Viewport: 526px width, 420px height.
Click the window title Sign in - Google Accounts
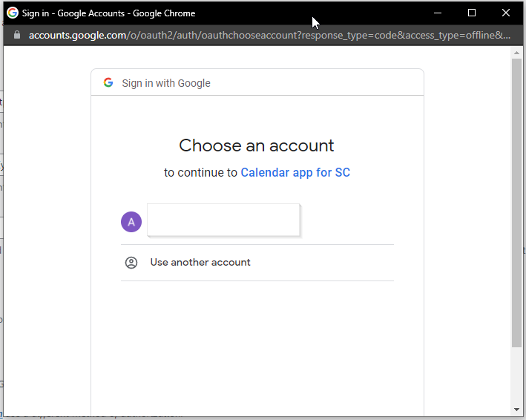108,13
